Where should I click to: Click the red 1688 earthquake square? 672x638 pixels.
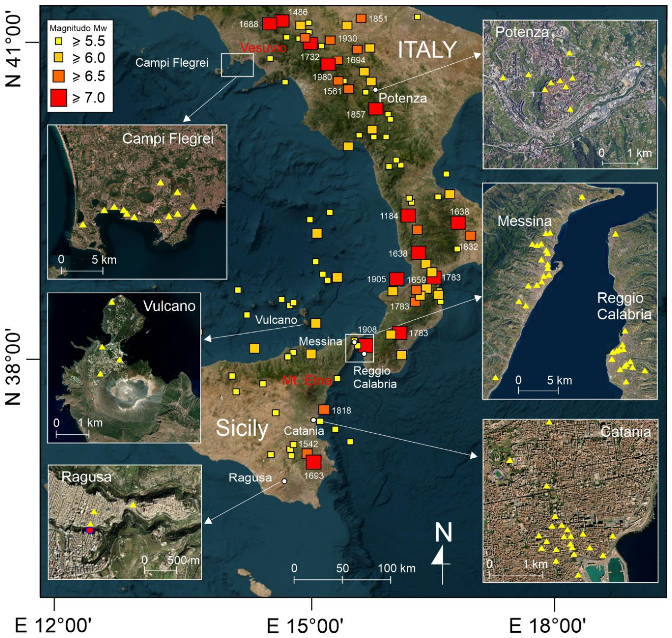(x=269, y=23)
